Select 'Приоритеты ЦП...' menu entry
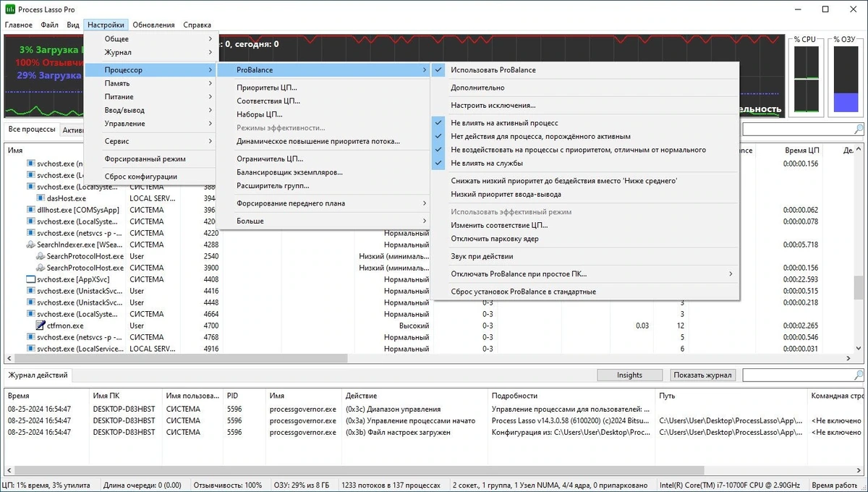The image size is (868, 492). [x=323, y=88]
